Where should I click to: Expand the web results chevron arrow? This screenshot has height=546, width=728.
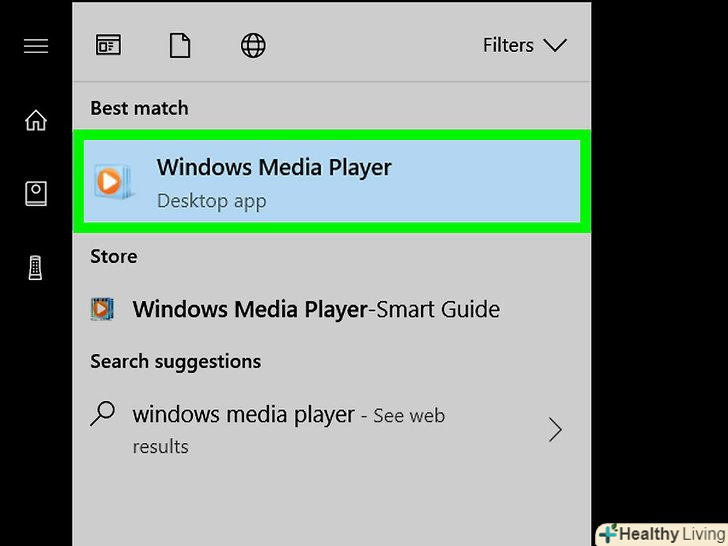point(555,429)
